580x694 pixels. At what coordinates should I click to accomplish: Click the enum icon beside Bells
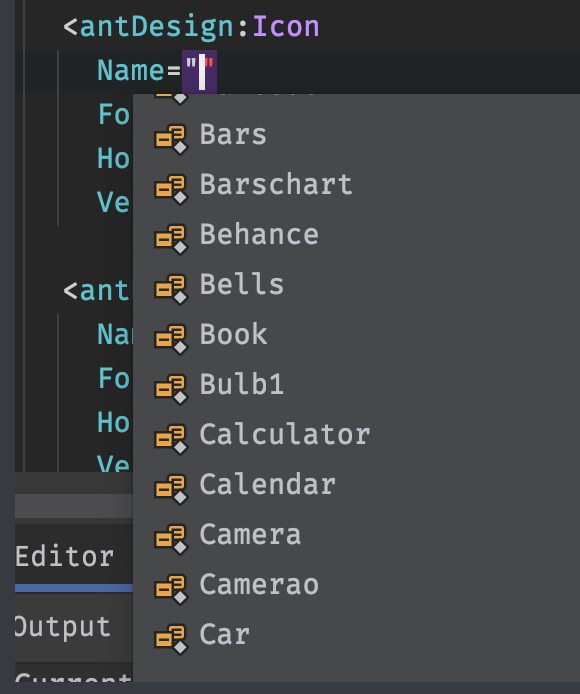pos(171,289)
